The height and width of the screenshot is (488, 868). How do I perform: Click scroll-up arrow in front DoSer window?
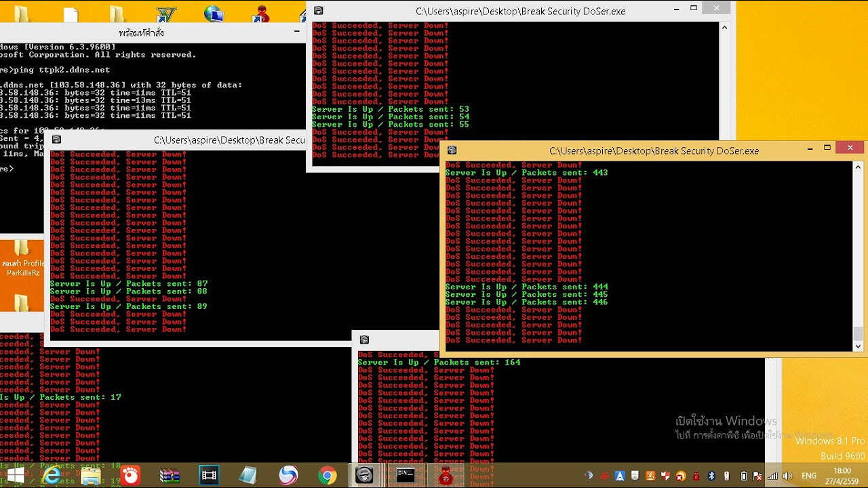858,167
